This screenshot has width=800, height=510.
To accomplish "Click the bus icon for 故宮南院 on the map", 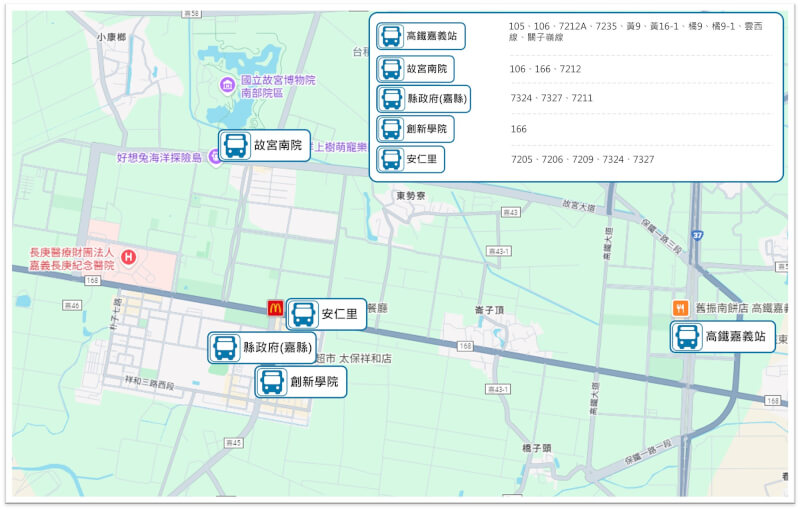I will click(x=236, y=146).
